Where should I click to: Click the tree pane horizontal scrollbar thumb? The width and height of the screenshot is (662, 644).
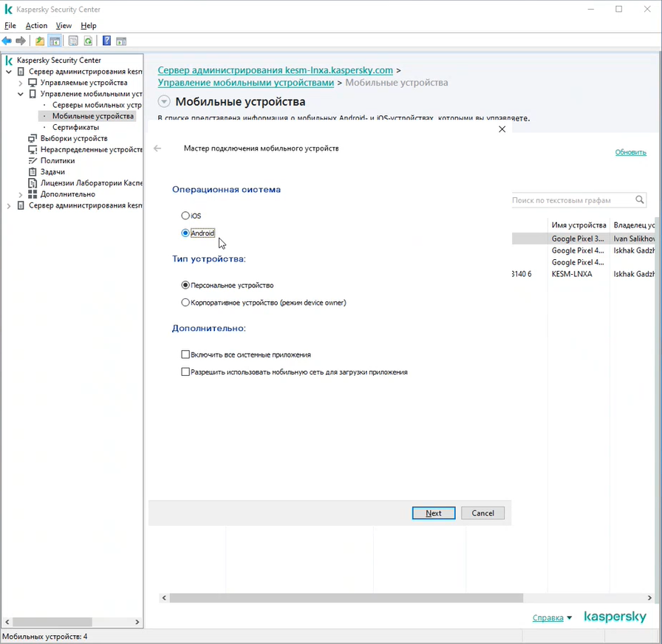pyautogui.click(x=52, y=622)
